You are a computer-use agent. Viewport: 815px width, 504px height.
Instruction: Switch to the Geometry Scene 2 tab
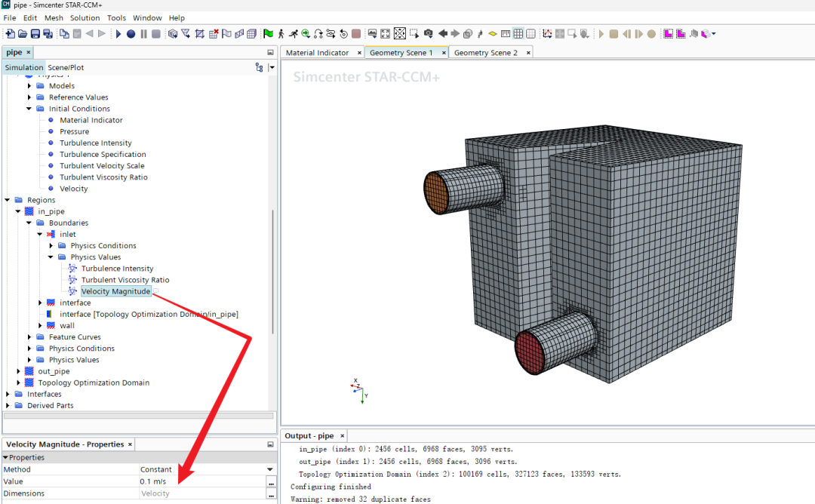coord(485,53)
